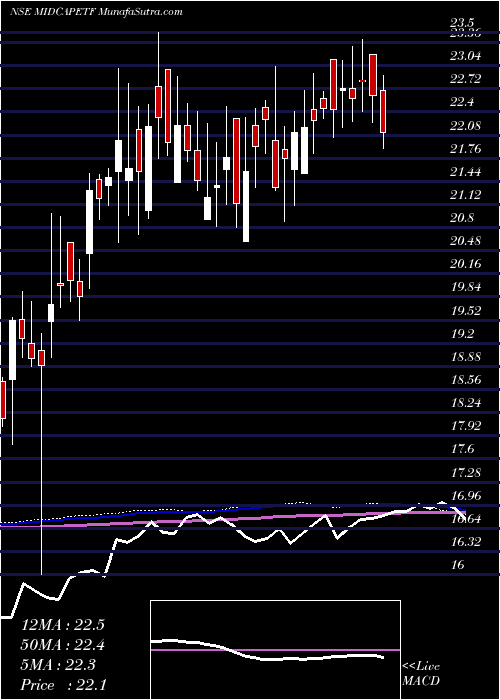Click the last red candlestick on the right
The height and width of the screenshot is (700, 500).
(x=383, y=111)
